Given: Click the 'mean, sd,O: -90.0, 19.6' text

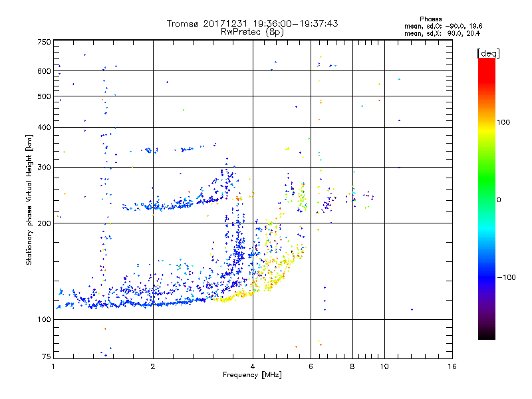Looking at the screenshot, I should (x=443, y=26).
